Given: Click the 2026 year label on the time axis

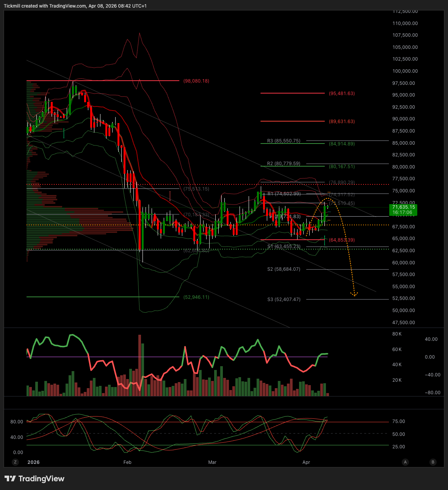Looking at the screenshot, I should coord(33,462).
